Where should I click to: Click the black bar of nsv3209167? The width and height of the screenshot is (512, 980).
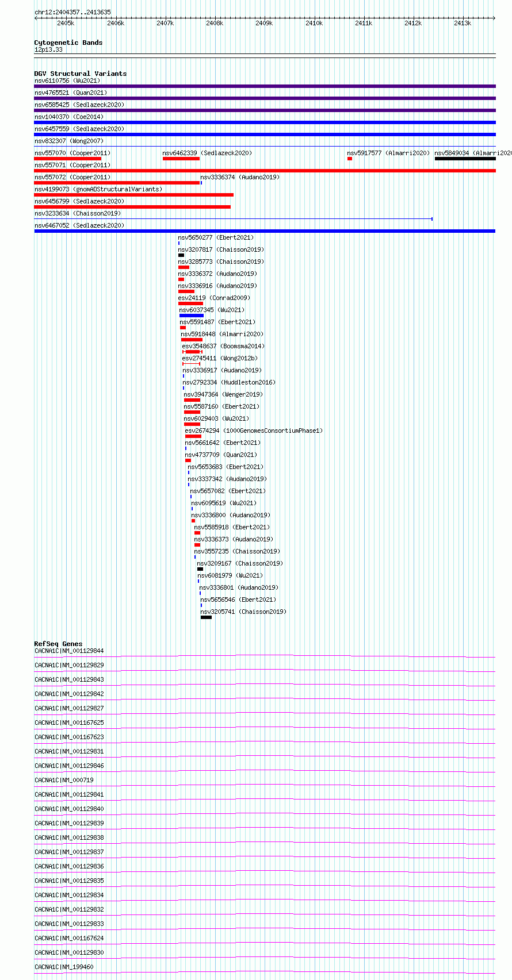tap(200, 569)
